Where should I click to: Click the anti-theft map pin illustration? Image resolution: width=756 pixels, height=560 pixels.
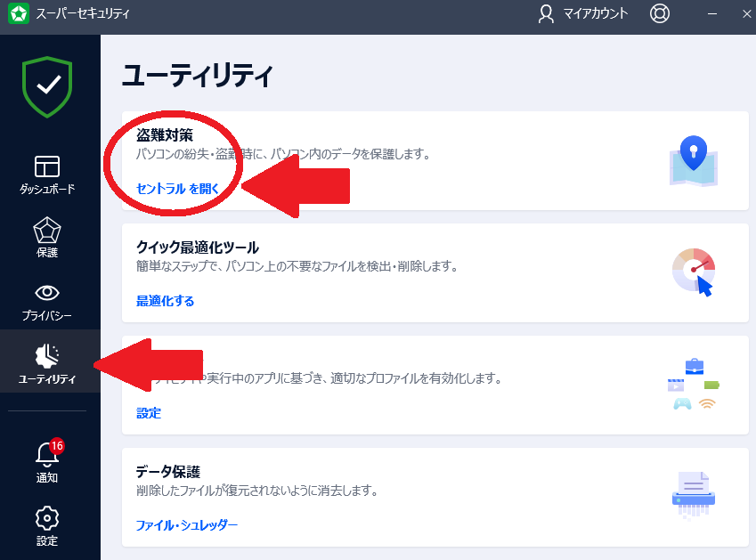coord(693,161)
